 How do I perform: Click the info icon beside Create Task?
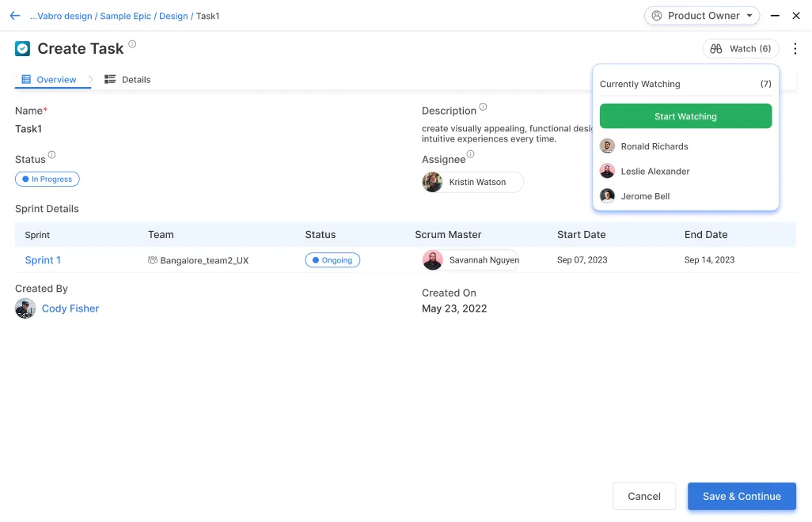tap(132, 44)
